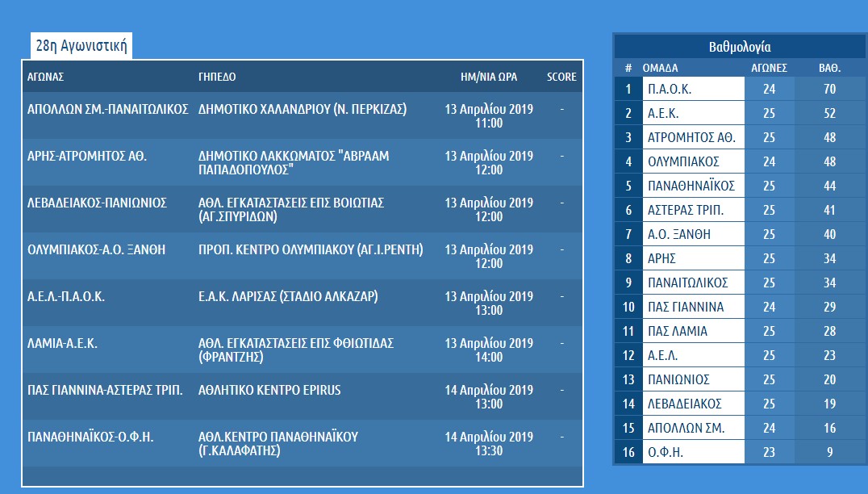Click venue ΑΘΛ.ΚΕΝΤΡΟ ΠΑΝΑΘΗΝΑΪΚΟΥ (Γ.ΚΑΛΑΦΑΤΗΣ)
Image resolution: width=868 pixels, height=494 pixels.
tap(278, 444)
